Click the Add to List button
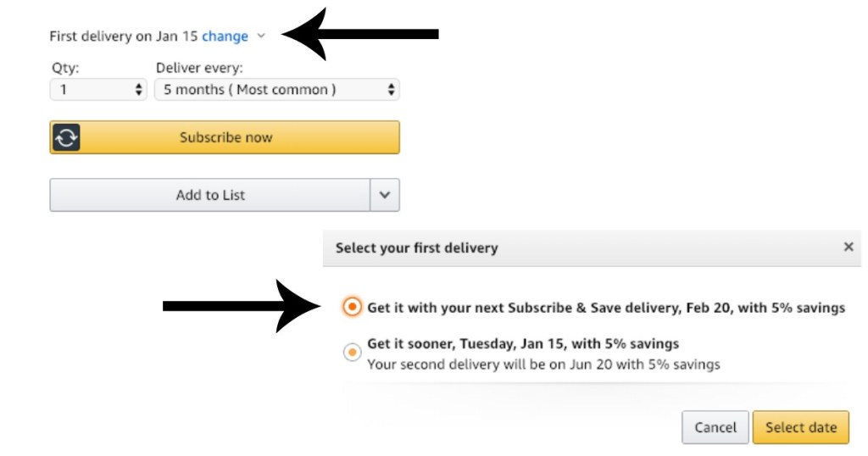Image resolution: width=868 pixels, height=456 pixels. 210,195
